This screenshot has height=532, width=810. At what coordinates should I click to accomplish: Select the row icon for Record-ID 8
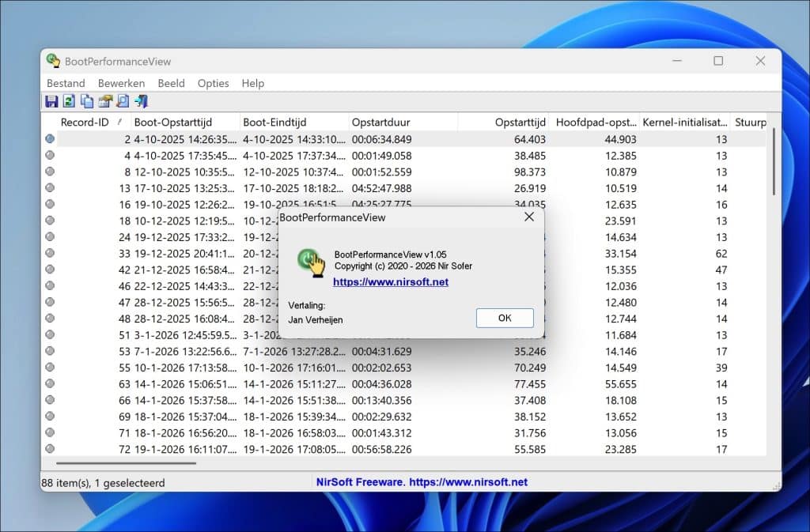point(50,172)
